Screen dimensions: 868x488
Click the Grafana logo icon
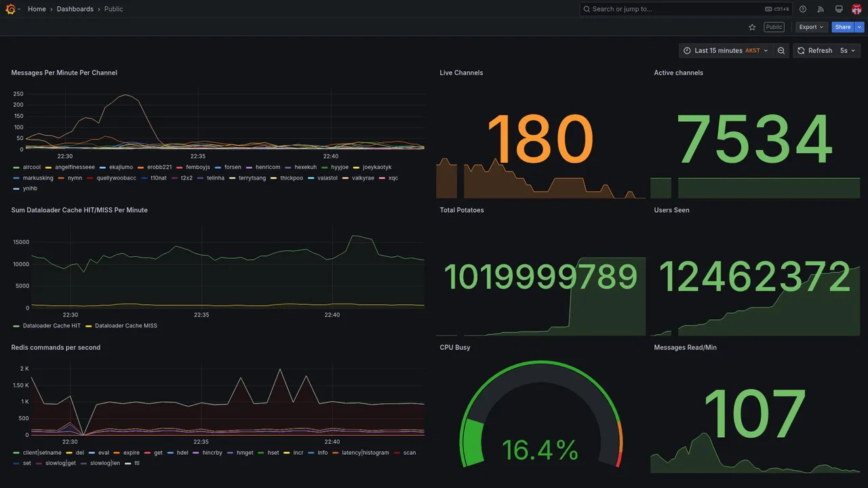click(10, 9)
